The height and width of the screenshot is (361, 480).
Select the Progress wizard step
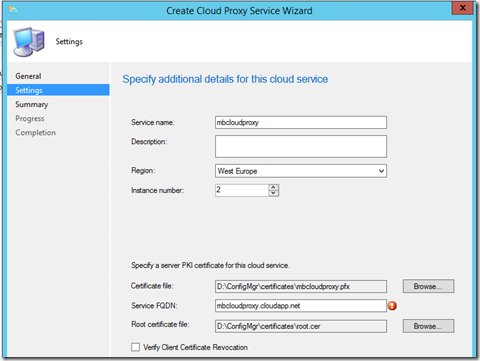pos(30,118)
